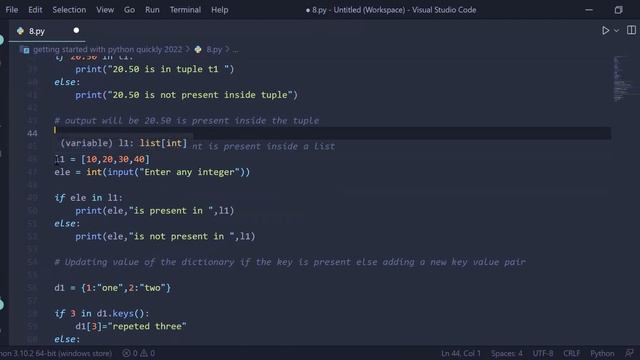This screenshot has height=360, width=640.
Task: Expand the run options dropdown arrow
Action: click(x=616, y=31)
